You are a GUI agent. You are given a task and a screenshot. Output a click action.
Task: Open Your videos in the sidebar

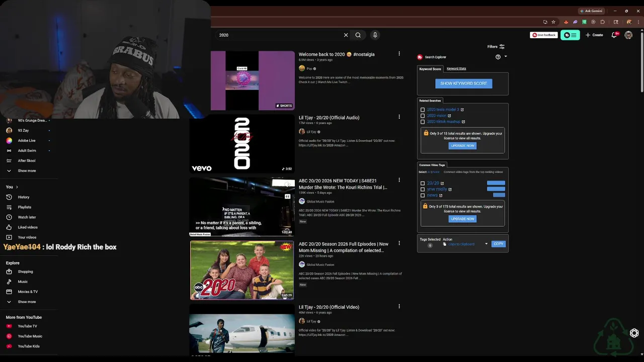click(x=28, y=237)
